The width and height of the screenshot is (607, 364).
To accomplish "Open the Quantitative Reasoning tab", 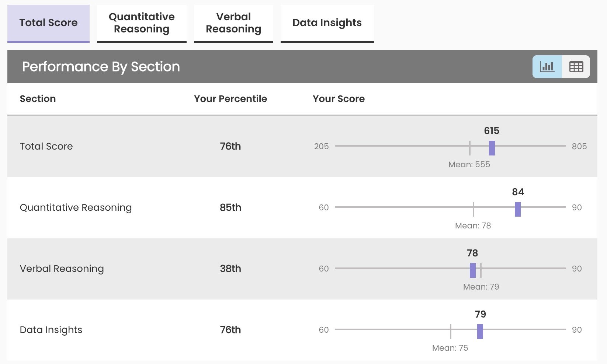I will [142, 23].
